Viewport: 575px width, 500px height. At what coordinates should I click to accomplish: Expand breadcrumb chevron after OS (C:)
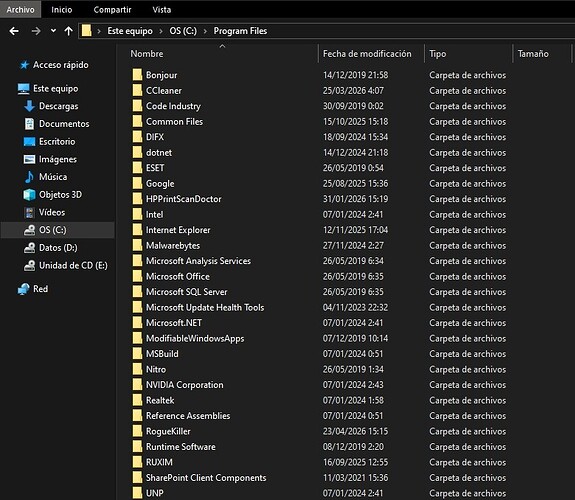(x=205, y=31)
